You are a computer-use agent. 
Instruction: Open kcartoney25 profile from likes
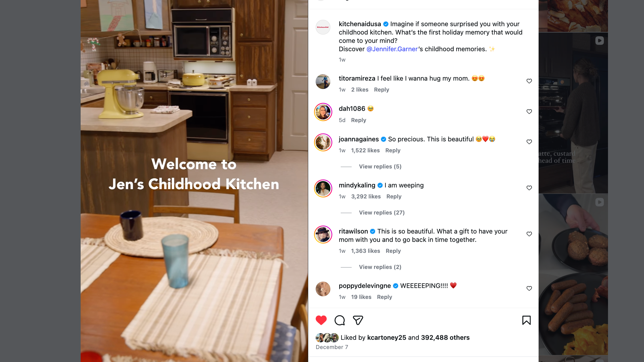click(387, 338)
